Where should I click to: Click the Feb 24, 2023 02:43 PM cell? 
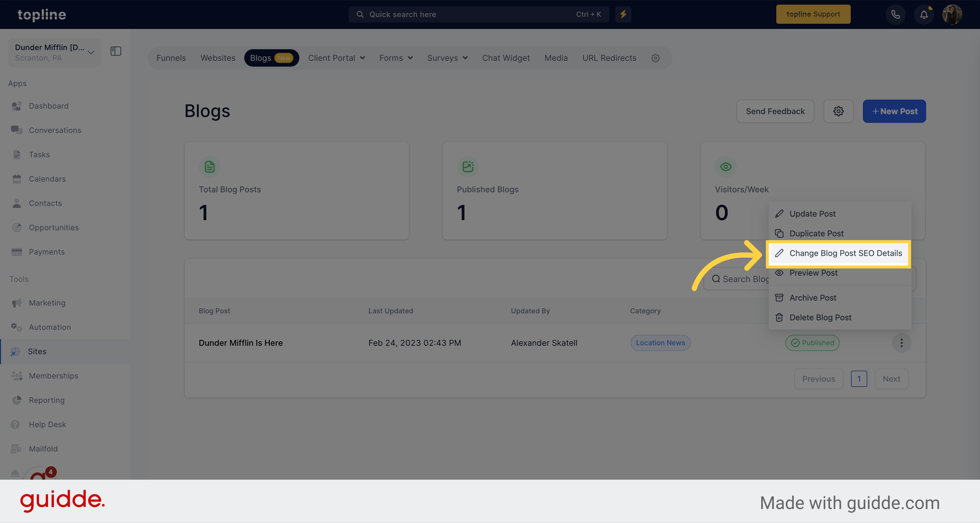415,343
